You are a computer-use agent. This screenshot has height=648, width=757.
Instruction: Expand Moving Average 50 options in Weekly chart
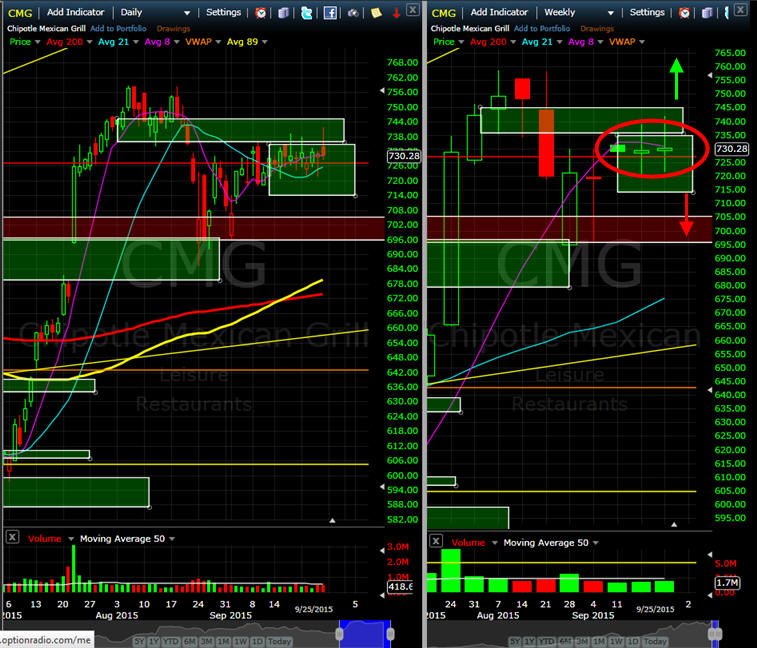click(x=596, y=543)
